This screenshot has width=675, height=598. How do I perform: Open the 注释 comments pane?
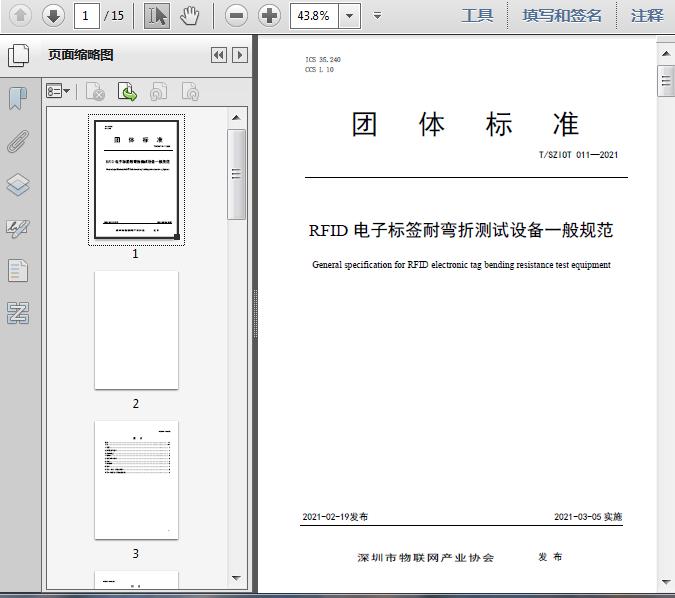(647, 16)
